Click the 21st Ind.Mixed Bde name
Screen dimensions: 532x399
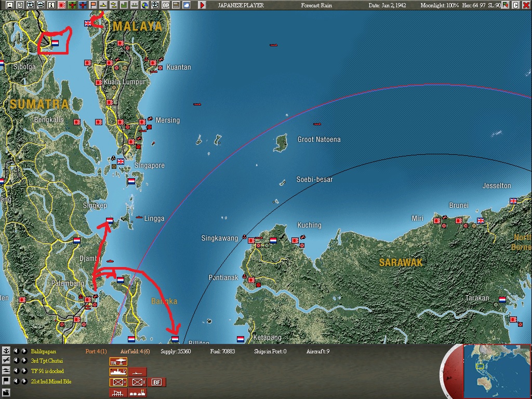(x=51, y=381)
